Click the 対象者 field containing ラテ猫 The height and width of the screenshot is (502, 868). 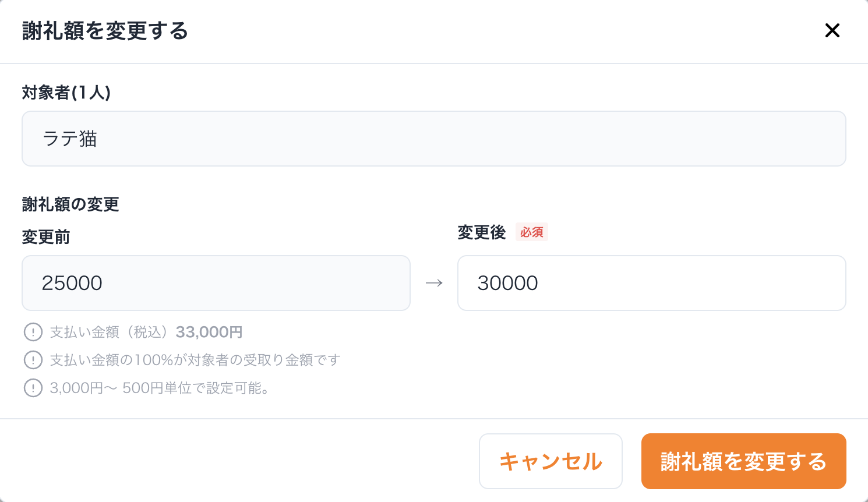tap(433, 139)
